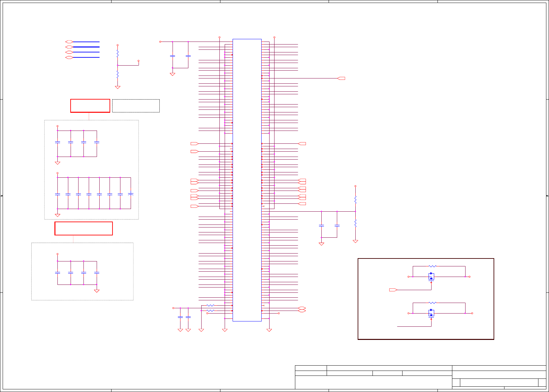This screenshot has height=392, width=549.
Task: Select upper resistor of top-left voltage divider
Action: tap(117, 54)
